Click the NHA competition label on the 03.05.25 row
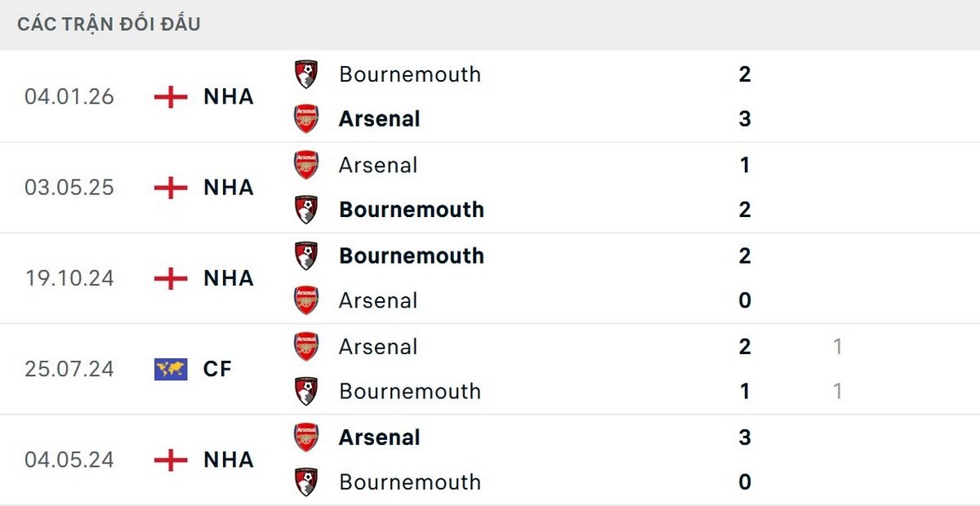Image resolution: width=980 pixels, height=506 pixels. pyautogui.click(x=228, y=188)
